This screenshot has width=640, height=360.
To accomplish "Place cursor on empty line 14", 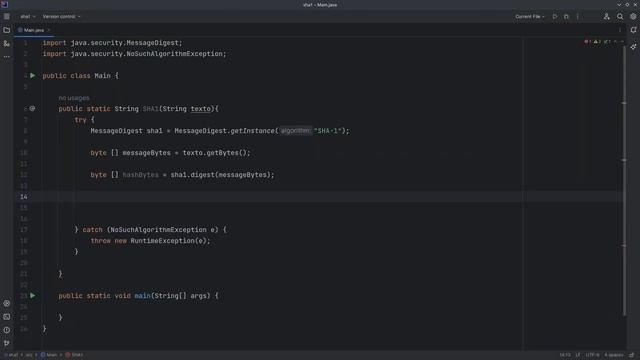I will (x=327, y=197).
